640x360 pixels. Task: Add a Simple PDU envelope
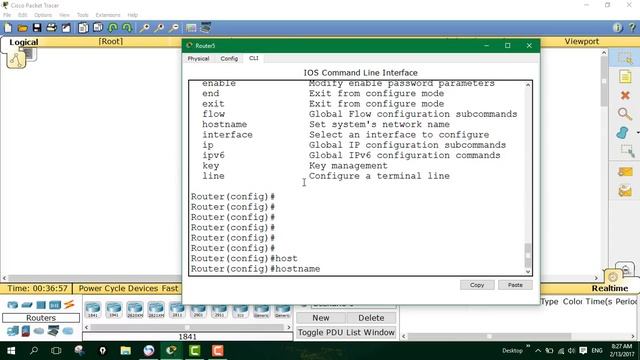pos(625,172)
